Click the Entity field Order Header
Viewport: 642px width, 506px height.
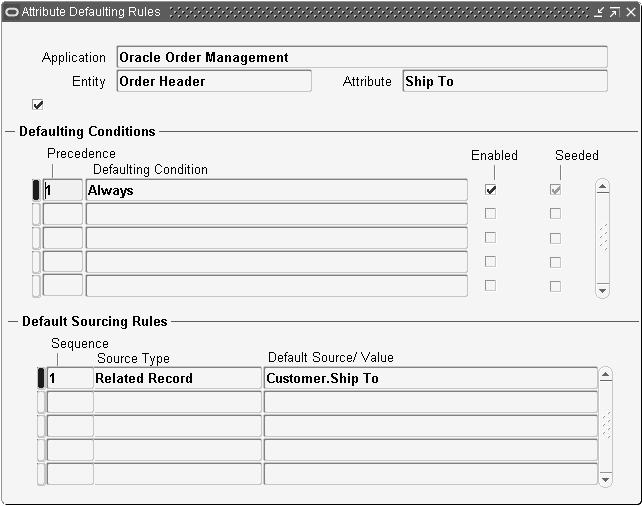coord(214,81)
